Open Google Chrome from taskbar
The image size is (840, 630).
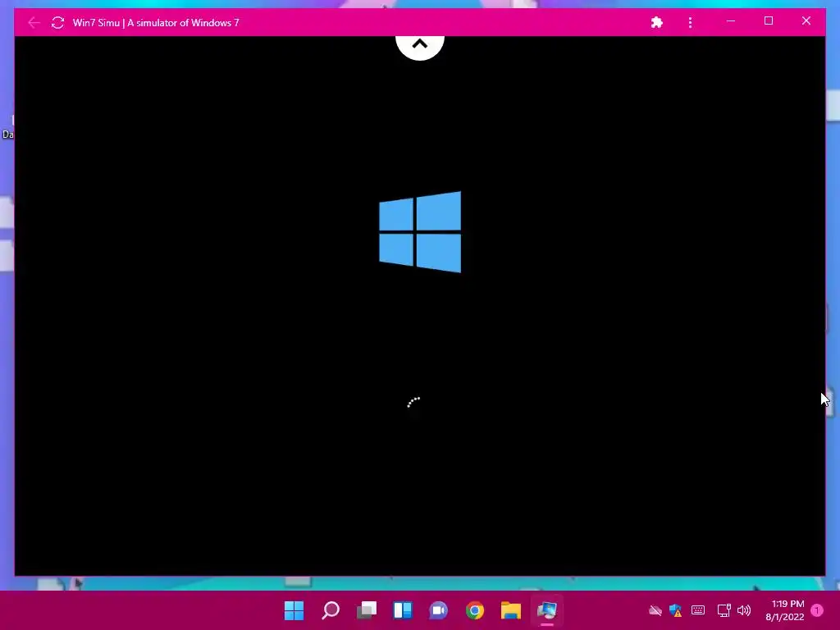(x=475, y=610)
